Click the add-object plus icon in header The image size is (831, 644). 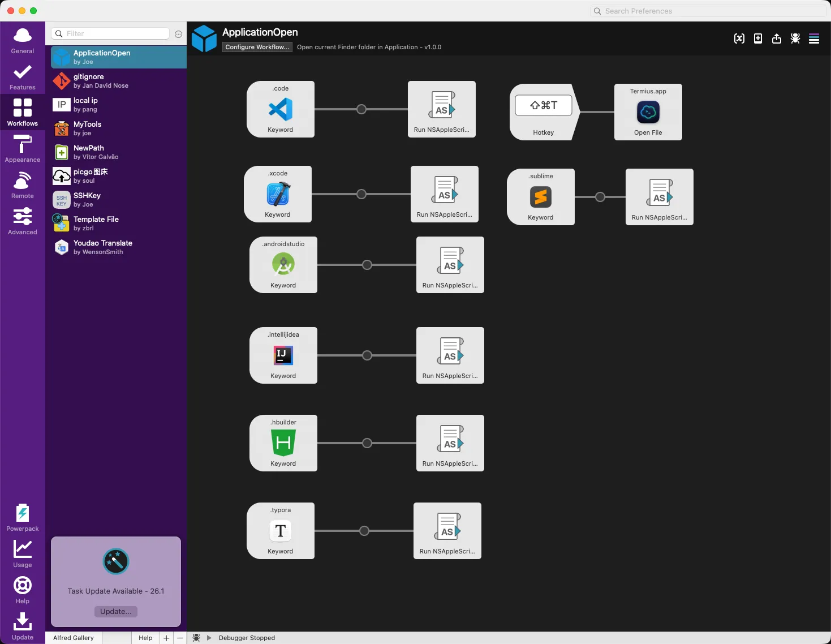(x=758, y=38)
